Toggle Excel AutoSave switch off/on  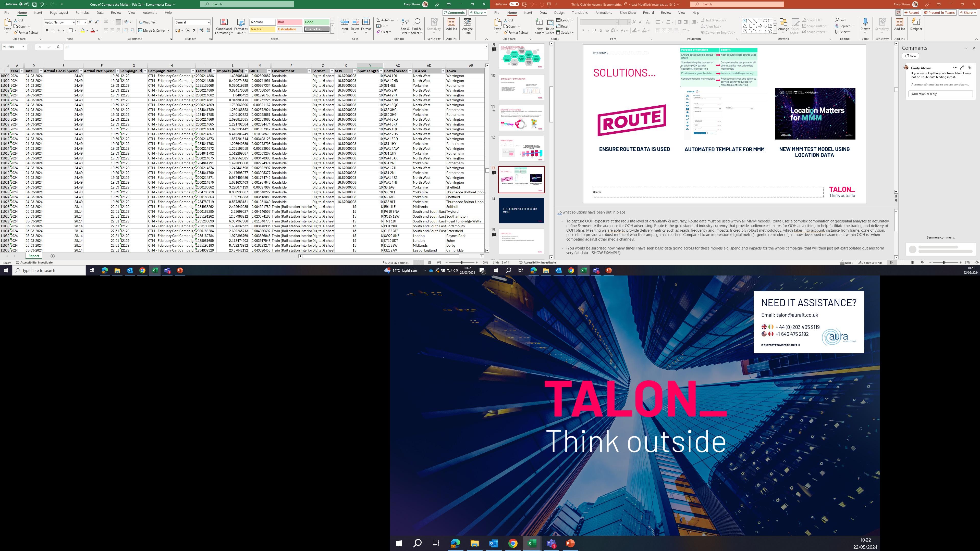click(24, 4)
